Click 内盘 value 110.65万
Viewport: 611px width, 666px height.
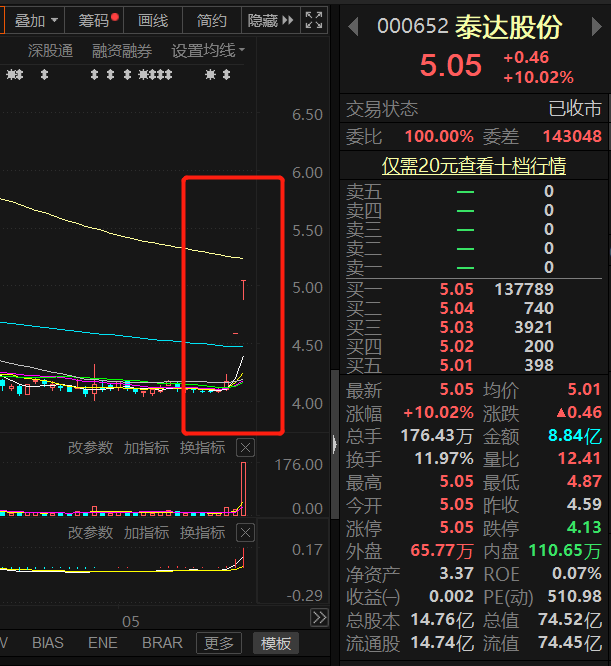tap(565, 551)
